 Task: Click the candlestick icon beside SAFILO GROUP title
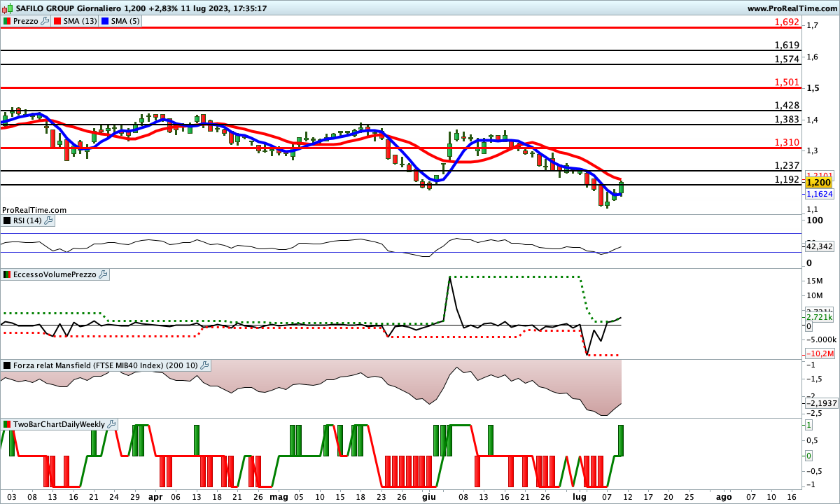6,8
